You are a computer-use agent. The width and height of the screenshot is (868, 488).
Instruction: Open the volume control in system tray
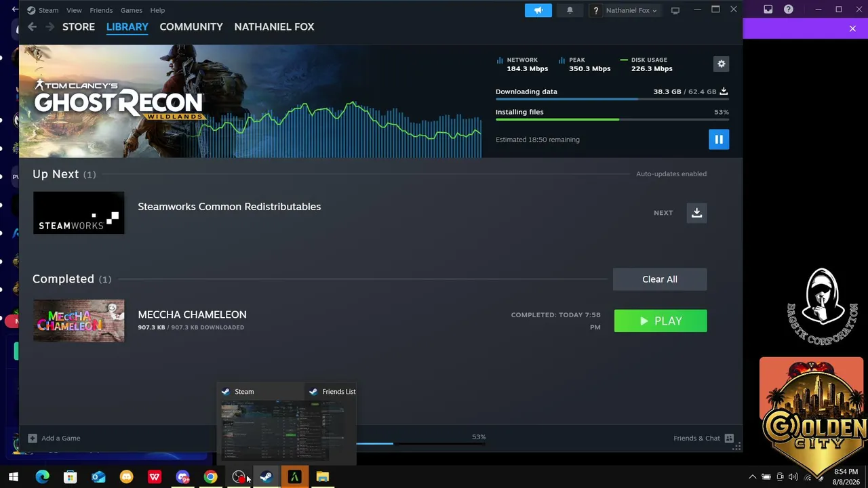coord(793,477)
